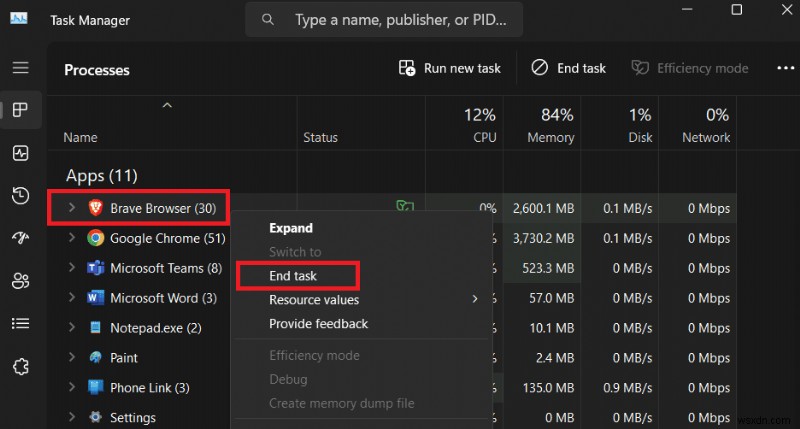Click the Settings gear icon in list
The height and width of the screenshot is (429, 800).
[95, 417]
